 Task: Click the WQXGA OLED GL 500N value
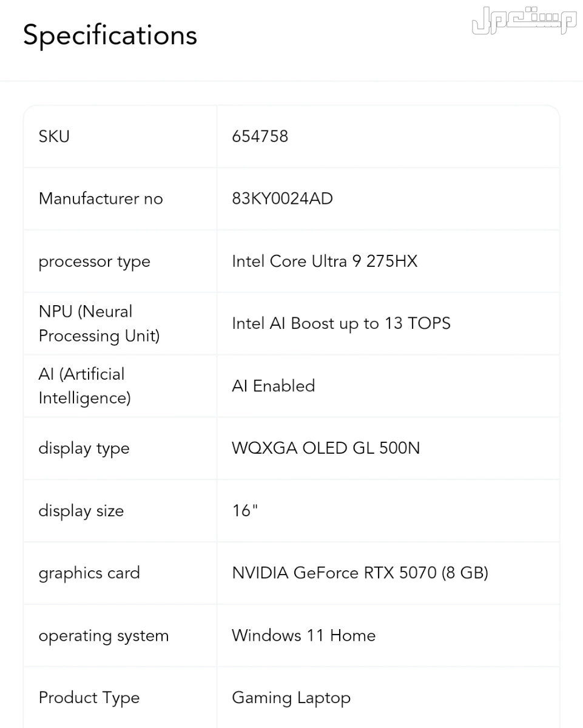[326, 448]
